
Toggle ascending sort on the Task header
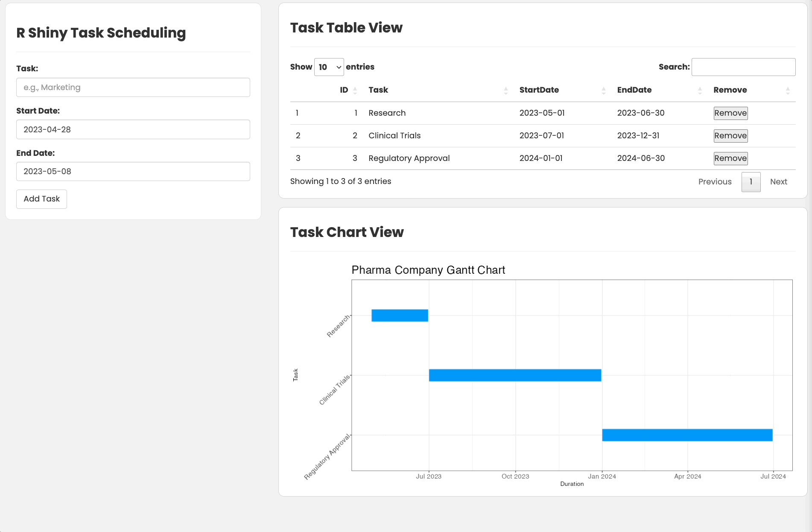pyautogui.click(x=506, y=90)
